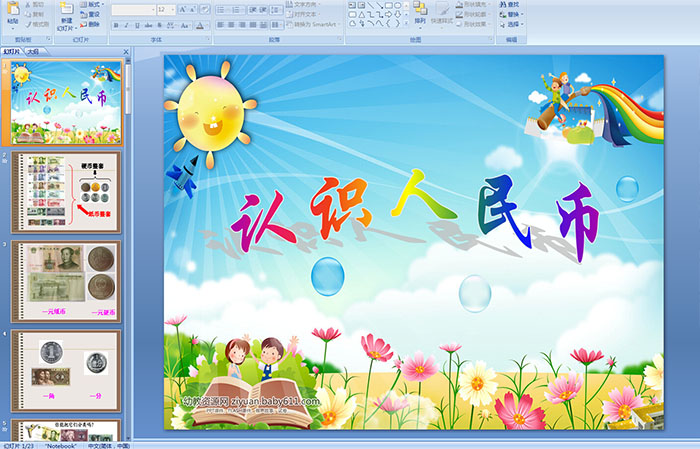Select the right arrow shape
This screenshot has width=700, height=449.
[x=388, y=14]
